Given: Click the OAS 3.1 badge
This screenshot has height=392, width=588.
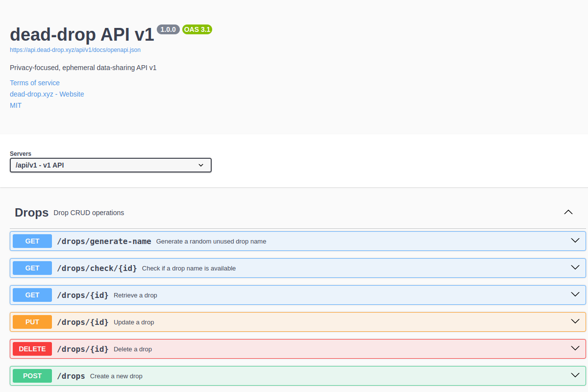Looking at the screenshot, I should point(197,29).
